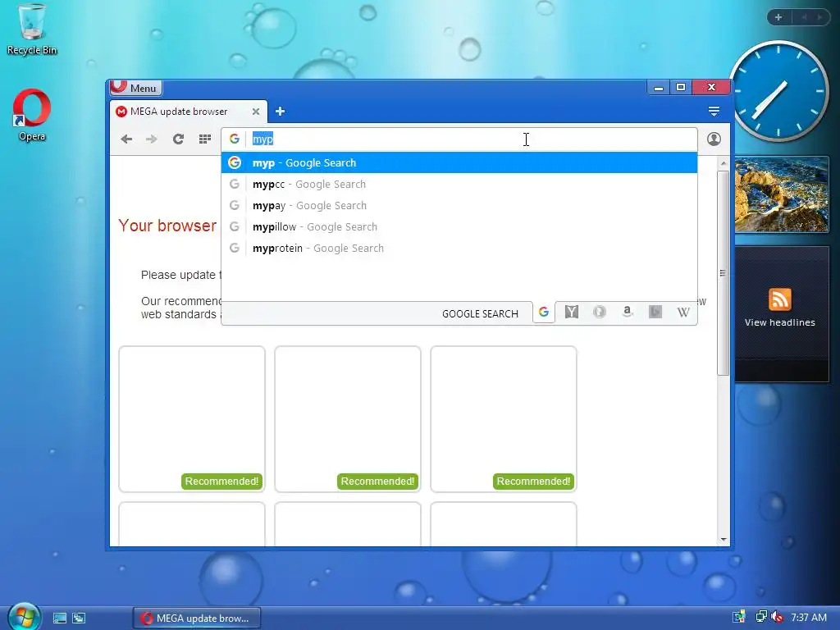Click the GOOGLE SEARCH label
Viewport: 840px width, 630px height.
480,314
